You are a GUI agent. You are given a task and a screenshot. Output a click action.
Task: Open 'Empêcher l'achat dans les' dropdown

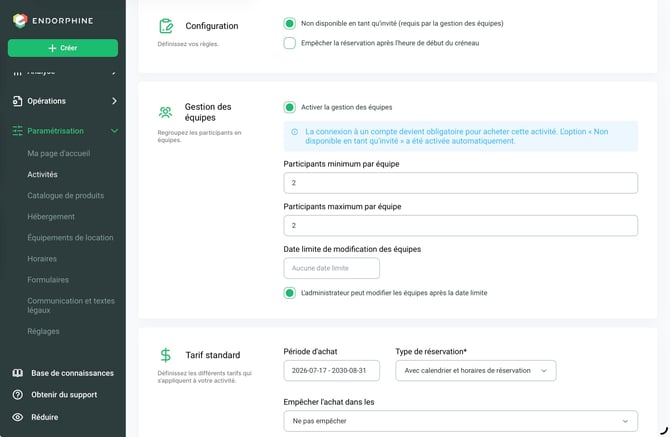461,421
